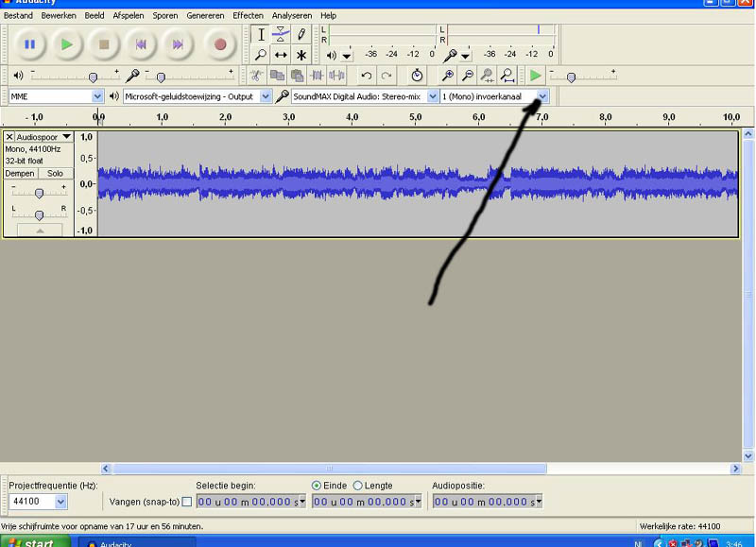
Task: Redo the last undone action
Action: pos(387,76)
